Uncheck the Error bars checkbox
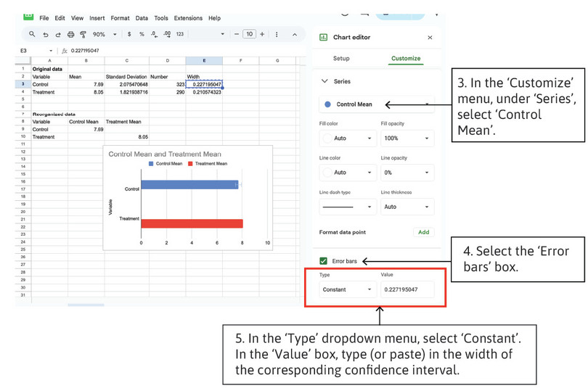 [x=323, y=261]
